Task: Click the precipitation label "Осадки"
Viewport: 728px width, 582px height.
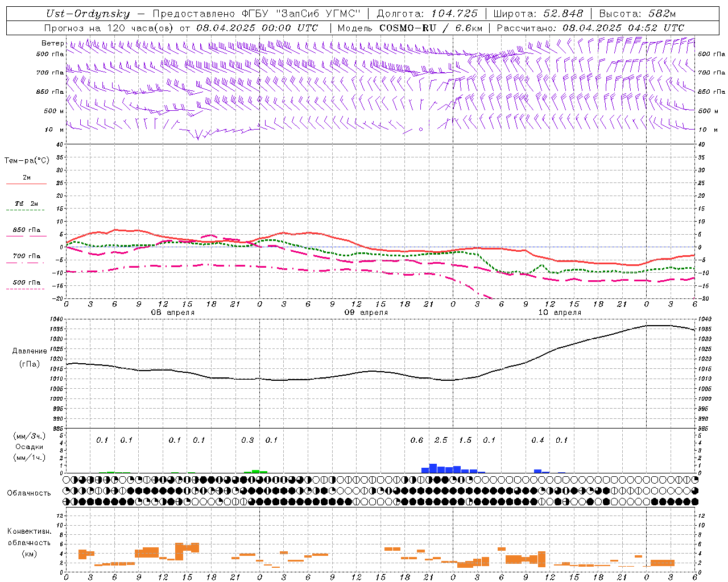Action: pos(30,447)
